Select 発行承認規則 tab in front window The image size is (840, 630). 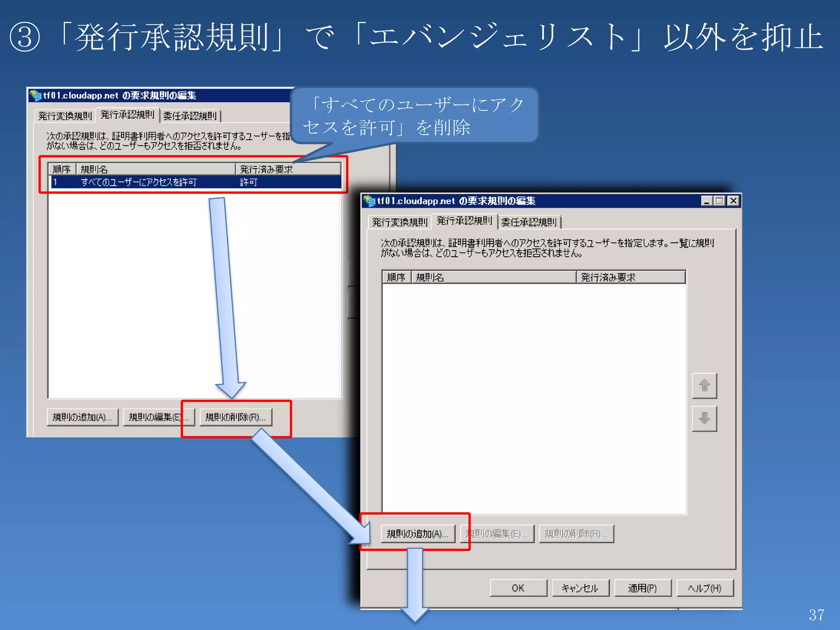(464, 221)
